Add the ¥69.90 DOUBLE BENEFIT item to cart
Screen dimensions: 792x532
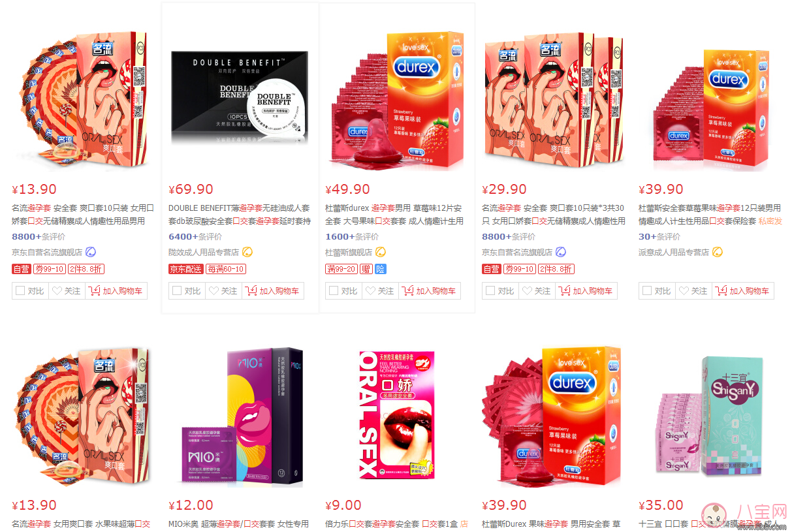(x=270, y=291)
